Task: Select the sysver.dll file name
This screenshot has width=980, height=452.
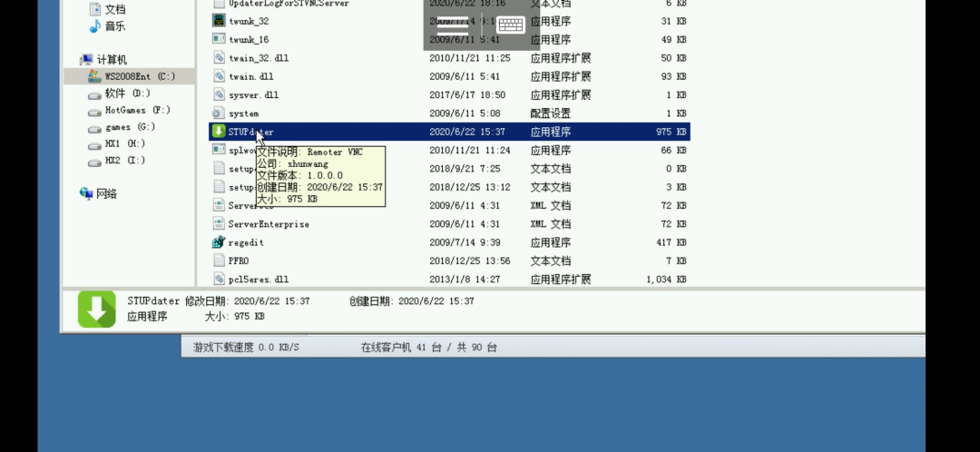Action: [x=254, y=95]
